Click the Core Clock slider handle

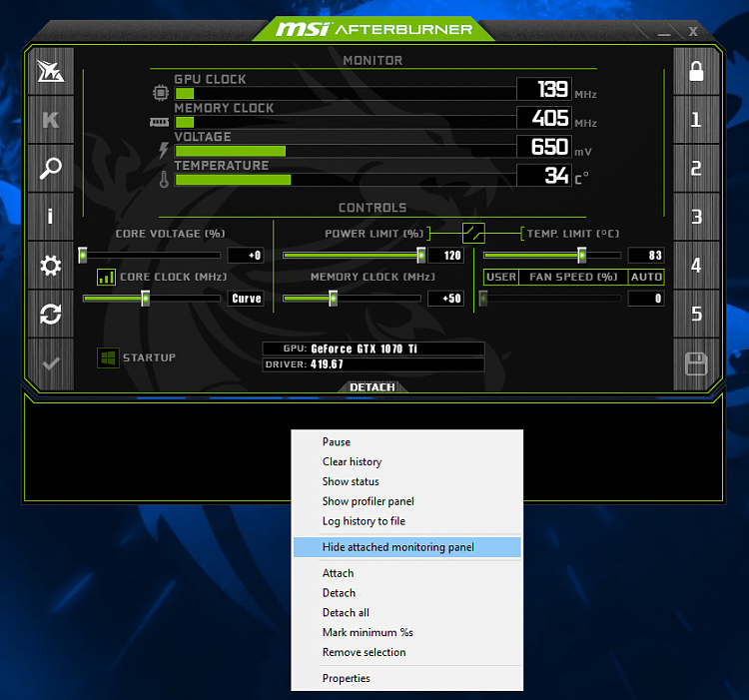(x=145, y=299)
